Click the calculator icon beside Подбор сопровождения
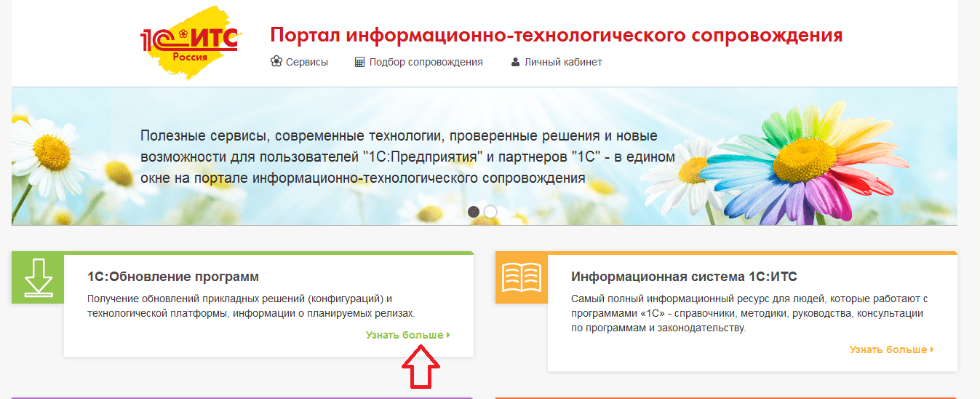 (359, 62)
